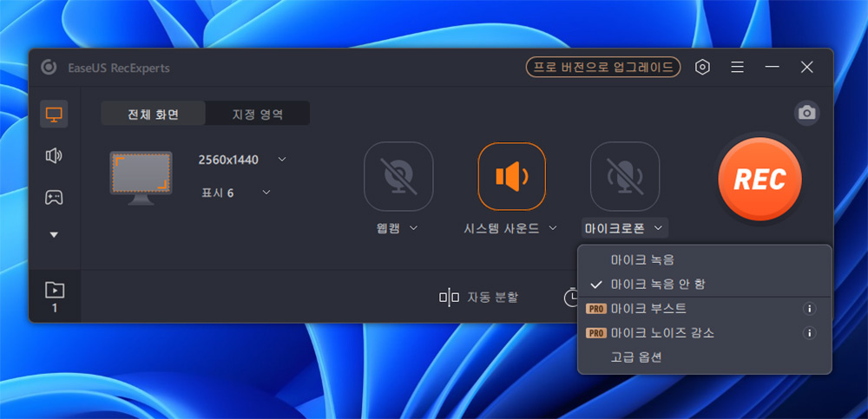
Task: Select 마이크 부스트 PRO option
Action: (x=704, y=309)
